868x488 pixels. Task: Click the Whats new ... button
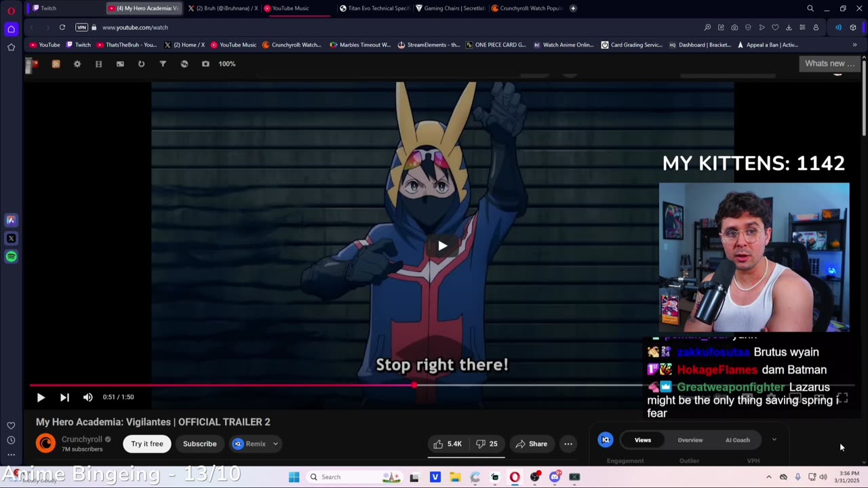(830, 64)
